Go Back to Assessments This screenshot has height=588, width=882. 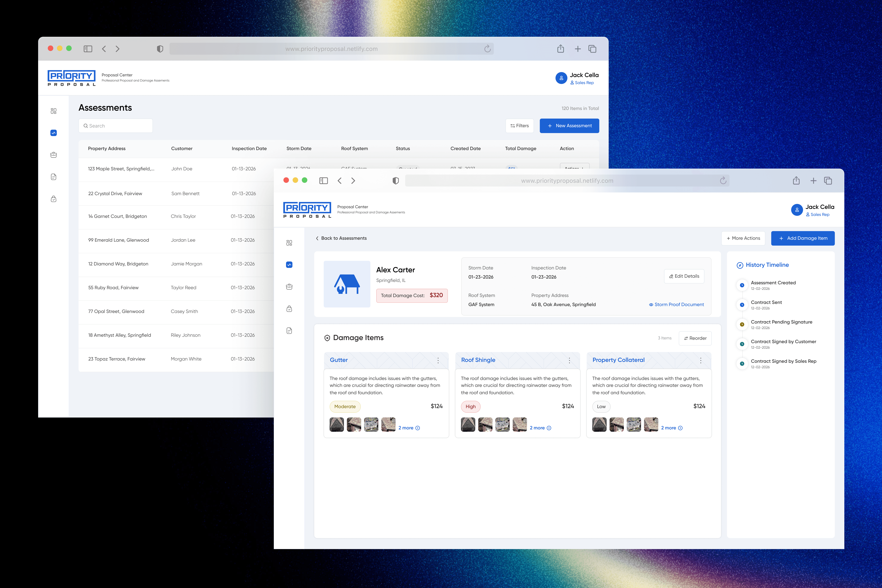(341, 238)
